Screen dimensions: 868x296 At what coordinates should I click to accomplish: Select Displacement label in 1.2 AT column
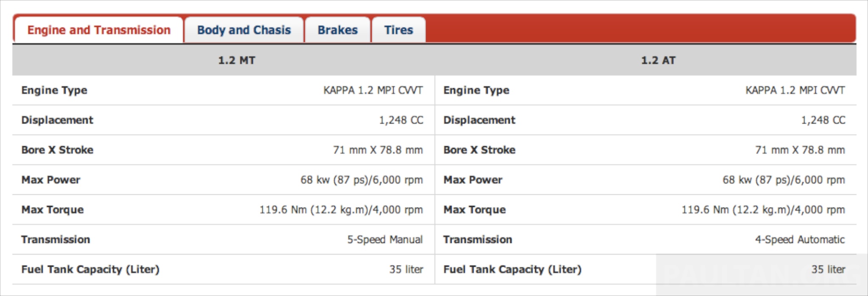(x=479, y=120)
